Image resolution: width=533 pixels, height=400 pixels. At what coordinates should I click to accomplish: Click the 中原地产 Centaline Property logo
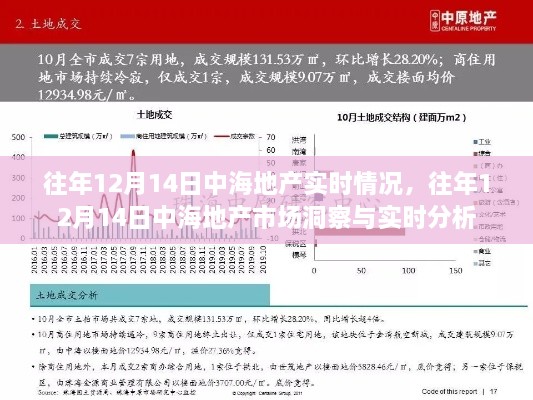point(463,21)
